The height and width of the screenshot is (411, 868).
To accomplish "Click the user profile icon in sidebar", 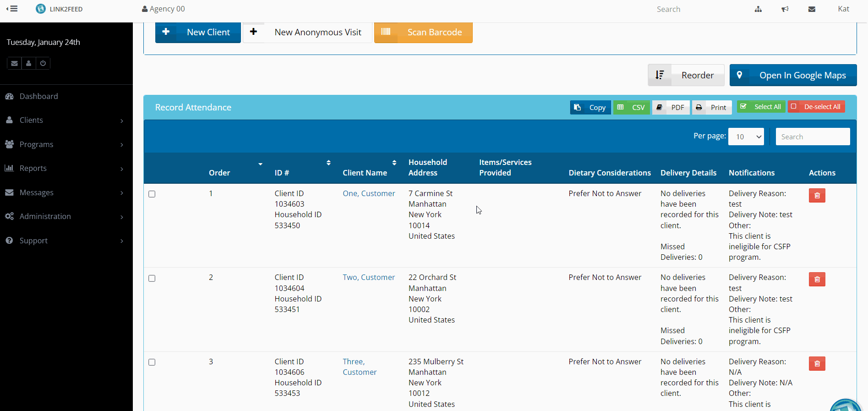I will point(28,63).
